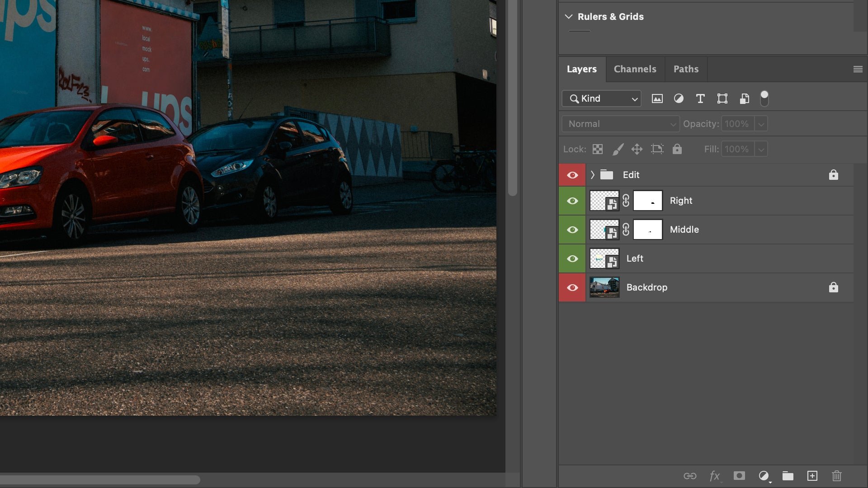Filter layers by pixel layer icon
This screenshot has height=488, width=868.
coord(657,99)
